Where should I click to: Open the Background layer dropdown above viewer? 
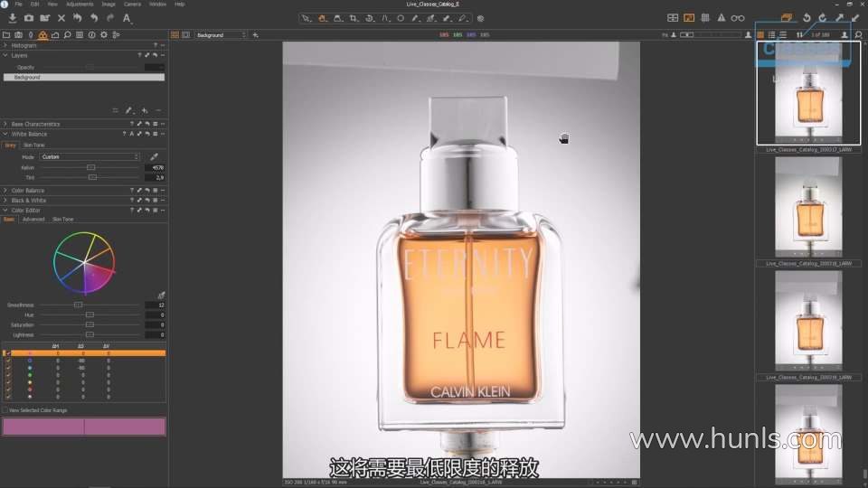[x=221, y=35]
